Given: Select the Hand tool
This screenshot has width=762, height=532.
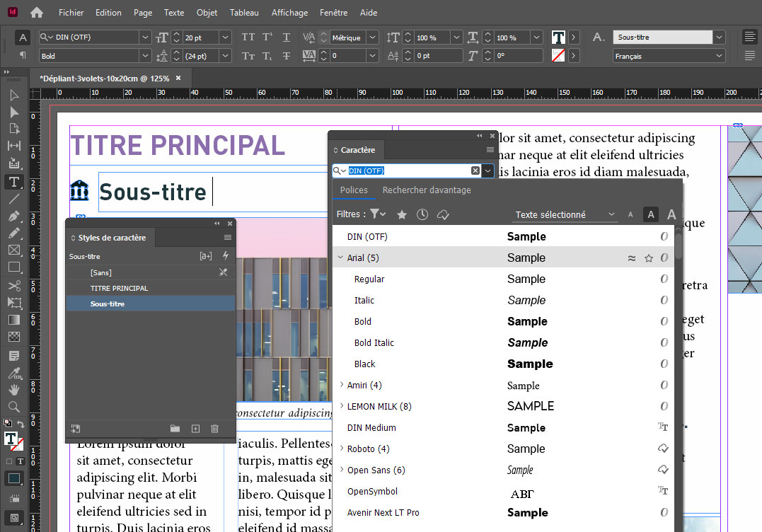Looking at the screenshot, I should (x=14, y=390).
